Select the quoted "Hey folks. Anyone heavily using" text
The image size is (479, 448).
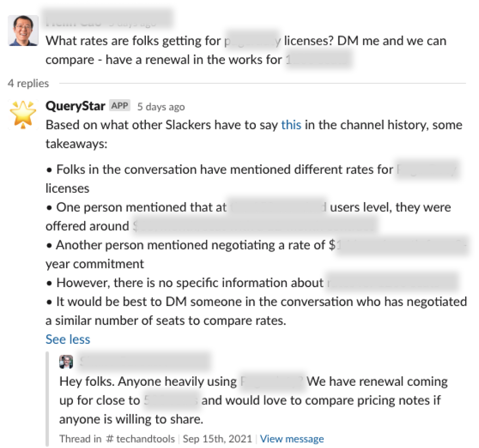(x=148, y=381)
